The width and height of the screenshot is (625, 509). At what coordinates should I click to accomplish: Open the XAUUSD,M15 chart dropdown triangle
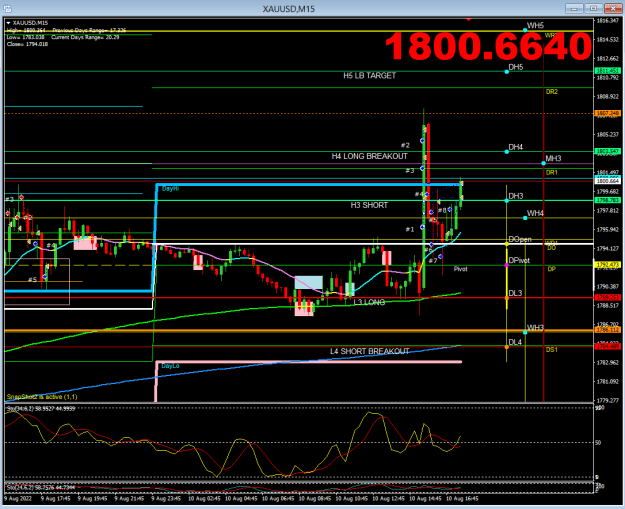[8, 23]
